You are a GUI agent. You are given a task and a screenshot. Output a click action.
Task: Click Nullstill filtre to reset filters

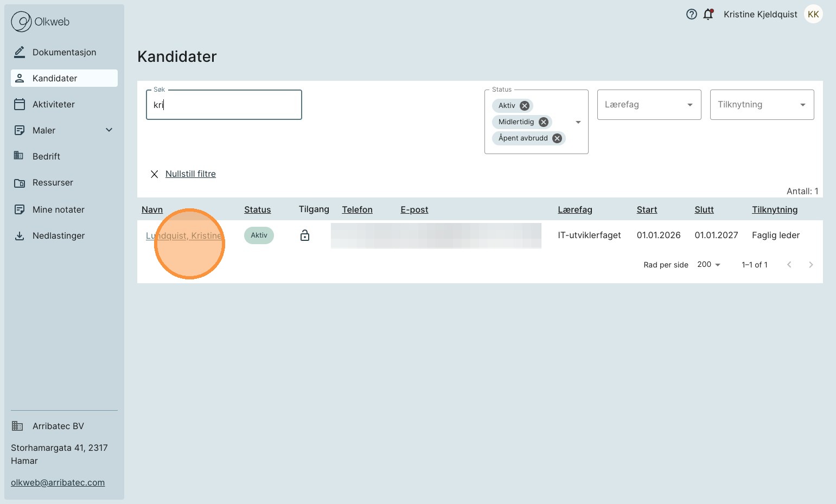[x=190, y=174]
